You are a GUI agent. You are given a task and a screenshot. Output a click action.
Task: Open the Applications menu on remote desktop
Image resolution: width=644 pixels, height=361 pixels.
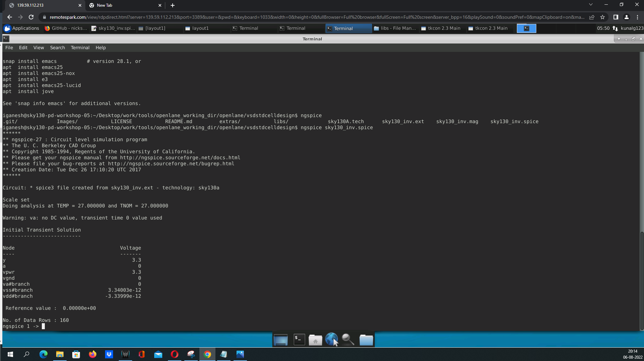pos(21,28)
